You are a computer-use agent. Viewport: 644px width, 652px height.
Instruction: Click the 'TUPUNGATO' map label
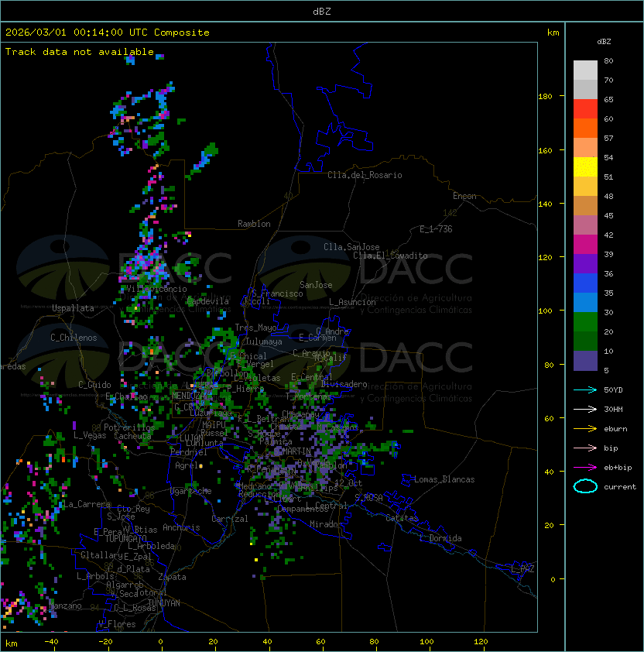(x=125, y=539)
